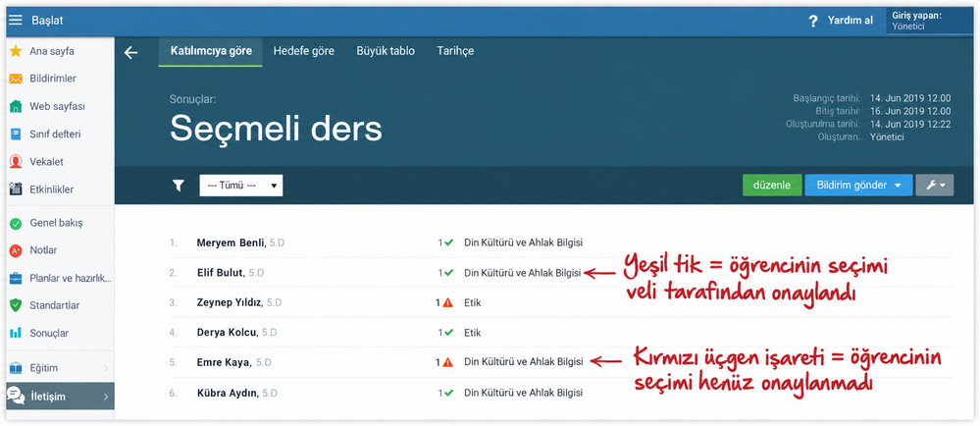Open Bildirimler envelope icon

coord(17,79)
